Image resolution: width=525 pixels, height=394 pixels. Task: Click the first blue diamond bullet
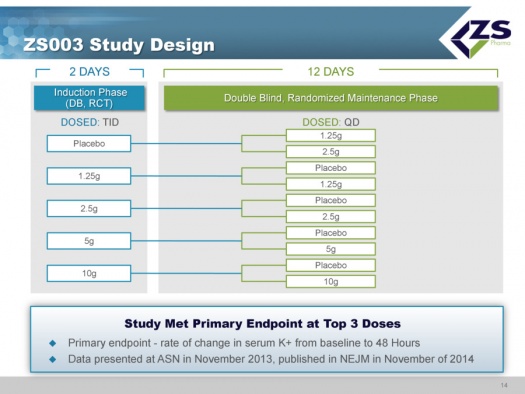tap(53, 343)
